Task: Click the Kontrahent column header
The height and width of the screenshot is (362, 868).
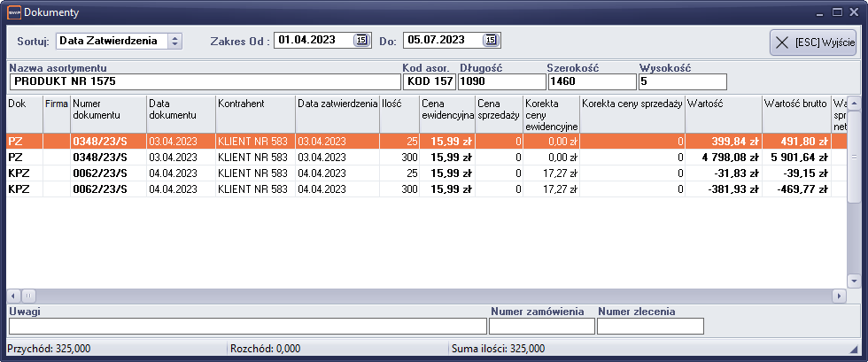Action: tap(255, 115)
